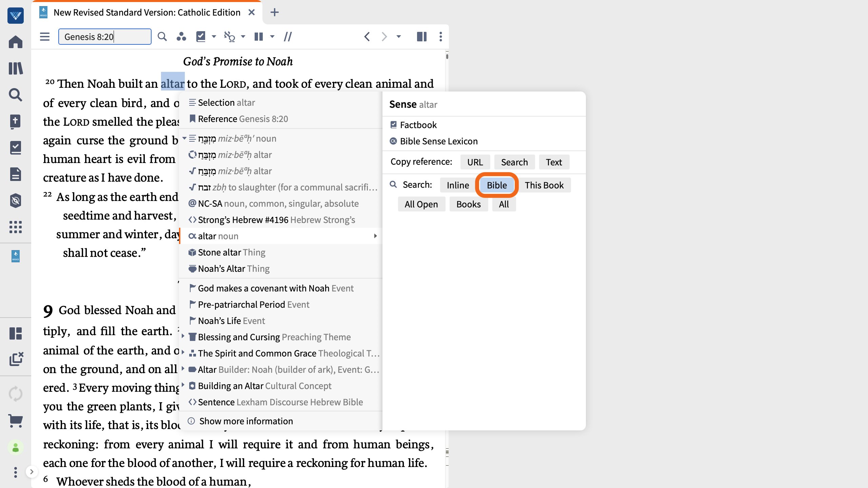Open the Layouts icon in sidebar

coord(16,333)
